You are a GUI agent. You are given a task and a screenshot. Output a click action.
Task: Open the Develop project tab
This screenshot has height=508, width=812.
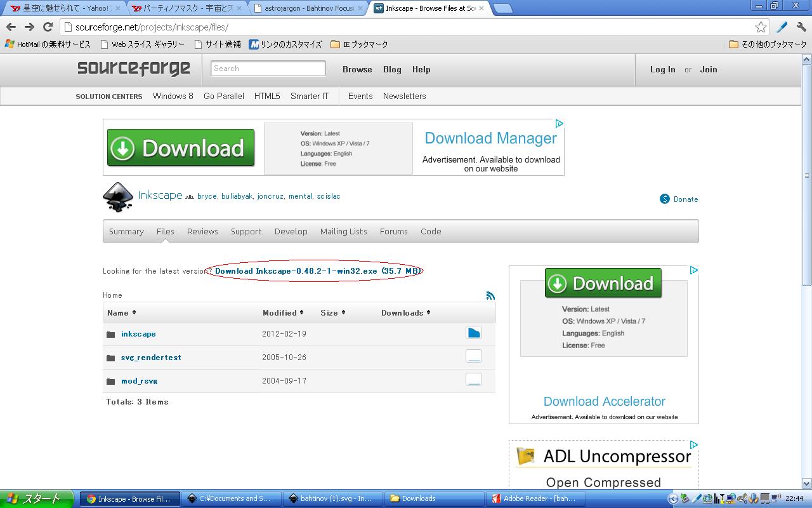(x=291, y=231)
